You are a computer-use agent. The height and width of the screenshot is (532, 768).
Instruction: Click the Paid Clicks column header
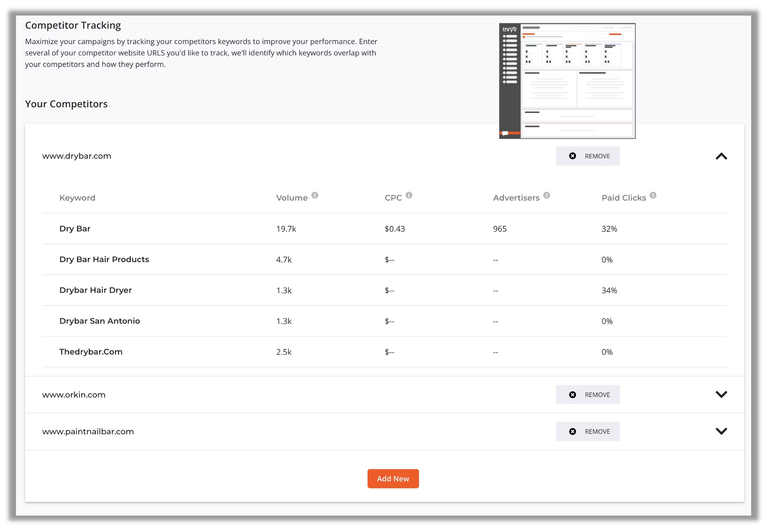(624, 198)
